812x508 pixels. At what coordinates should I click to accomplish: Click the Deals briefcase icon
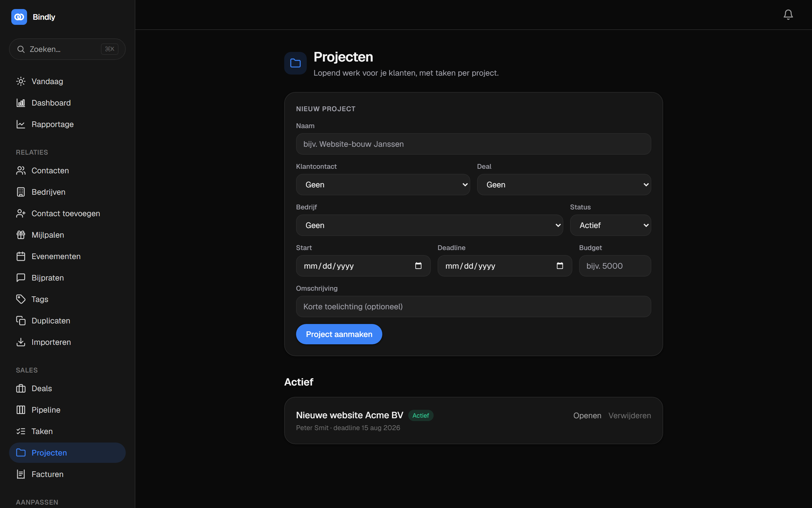point(21,388)
